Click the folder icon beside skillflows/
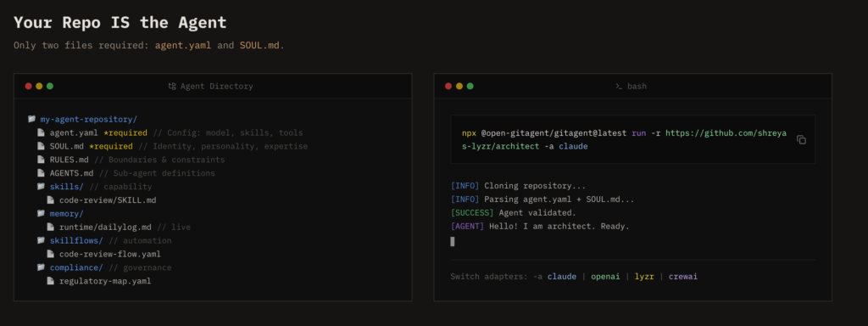The width and height of the screenshot is (868, 326). click(x=41, y=240)
